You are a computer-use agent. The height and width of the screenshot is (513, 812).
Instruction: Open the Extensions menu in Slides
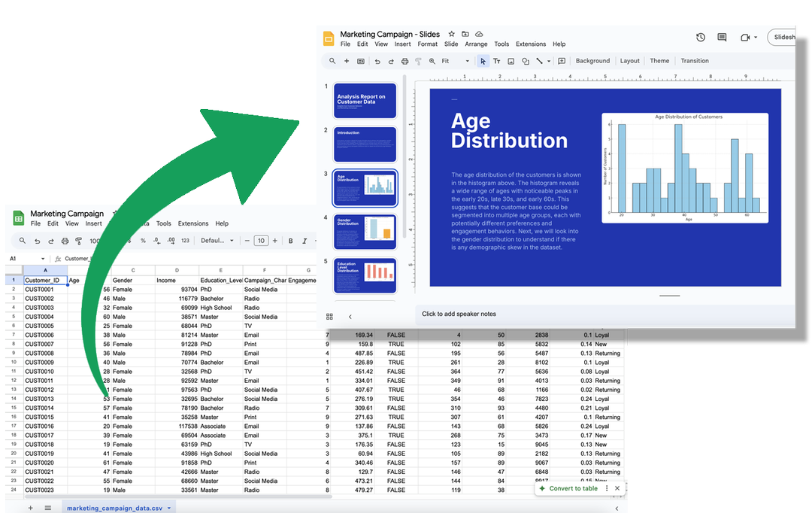tap(531, 44)
